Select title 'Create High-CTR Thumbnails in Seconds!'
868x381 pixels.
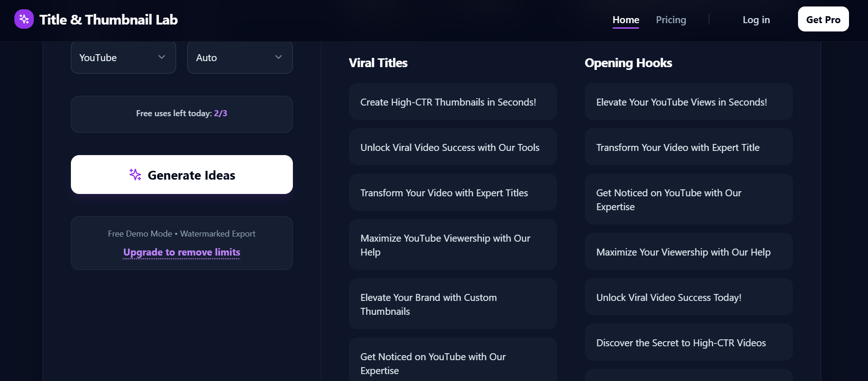(x=453, y=102)
